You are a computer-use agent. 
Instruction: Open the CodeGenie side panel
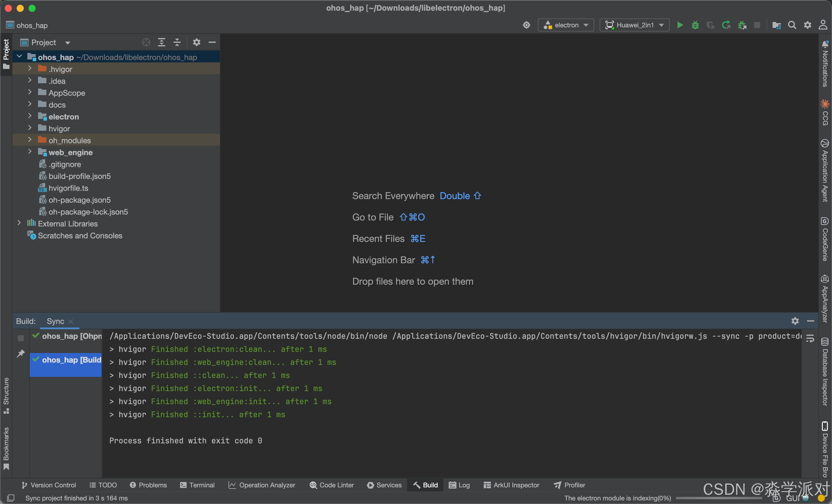pos(825,239)
